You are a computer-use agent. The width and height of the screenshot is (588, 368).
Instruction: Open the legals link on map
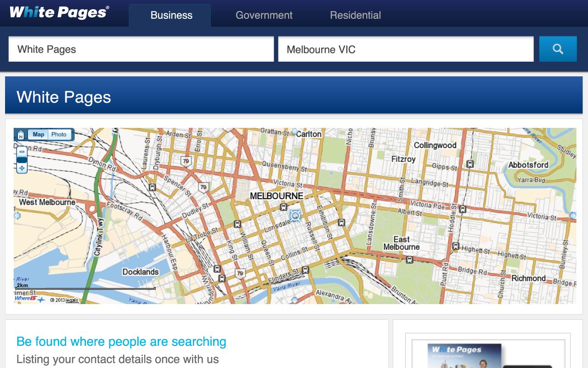[x=72, y=300]
